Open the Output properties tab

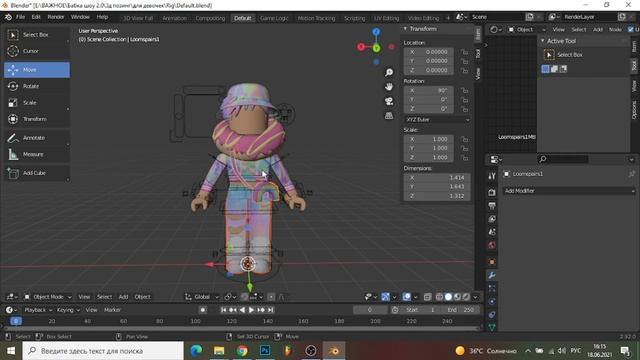tap(492, 206)
